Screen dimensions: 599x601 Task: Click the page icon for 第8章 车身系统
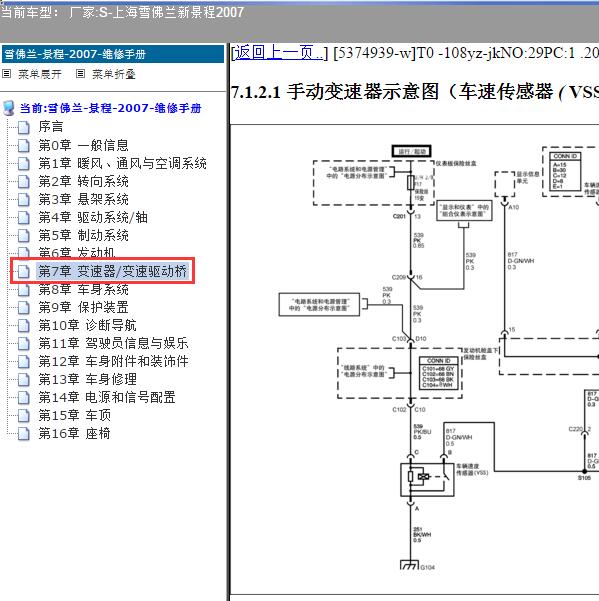tap(24, 290)
